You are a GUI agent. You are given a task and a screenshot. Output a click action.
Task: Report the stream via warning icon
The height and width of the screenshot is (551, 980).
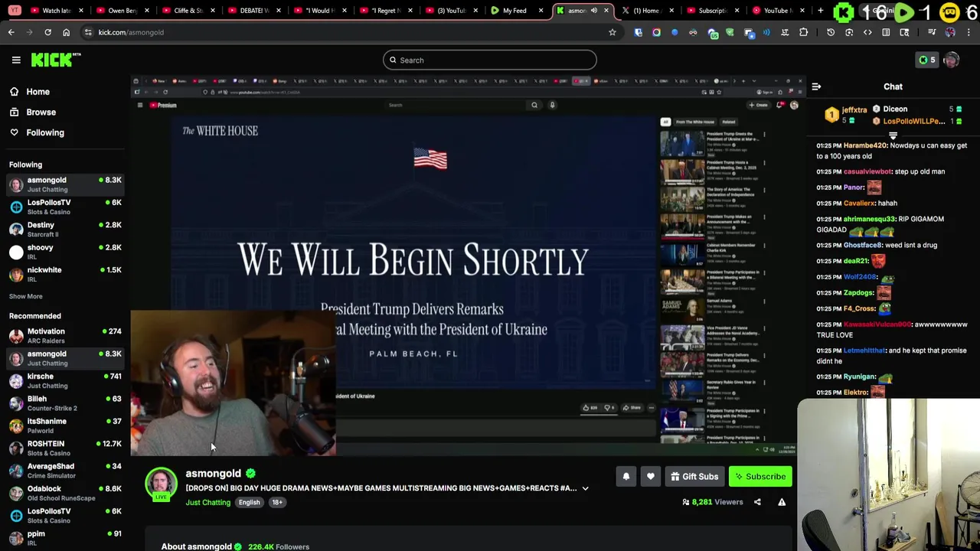click(x=782, y=502)
